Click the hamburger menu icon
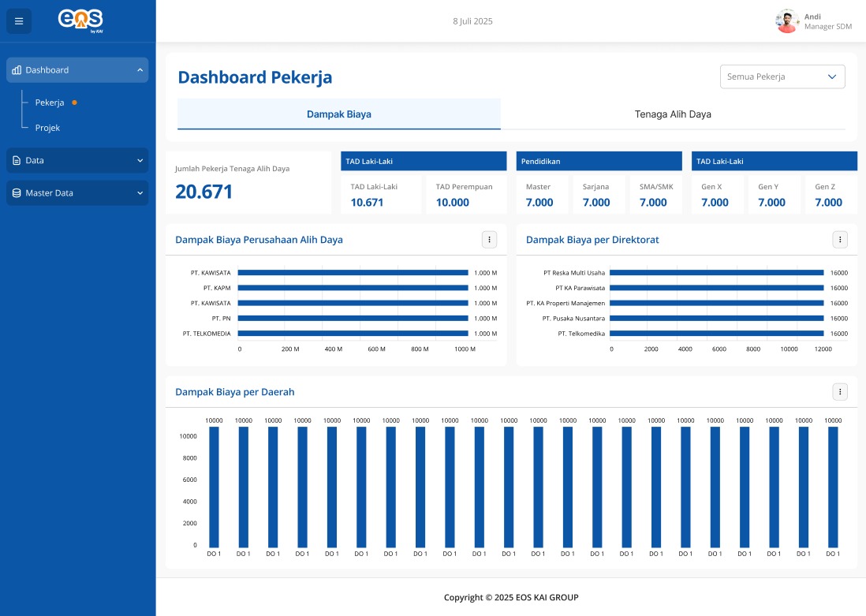The image size is (866, 616). (x=19, y=21)
